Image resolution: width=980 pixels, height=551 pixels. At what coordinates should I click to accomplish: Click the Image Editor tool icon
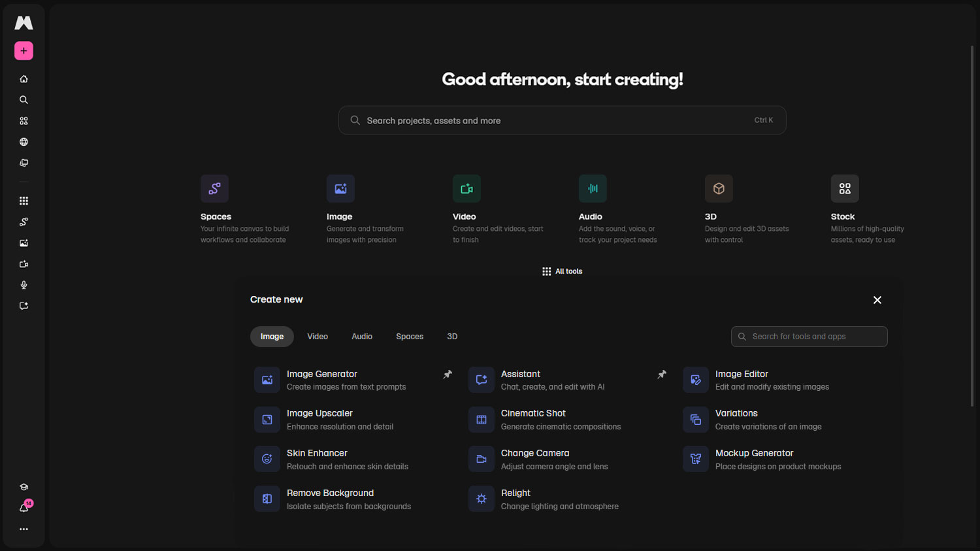coord(696,380)
